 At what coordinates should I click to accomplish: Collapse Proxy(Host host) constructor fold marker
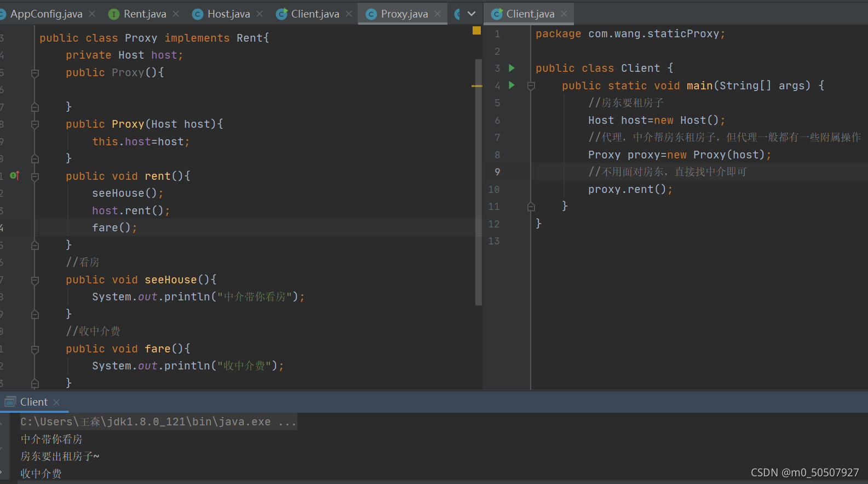coord(35,124)
